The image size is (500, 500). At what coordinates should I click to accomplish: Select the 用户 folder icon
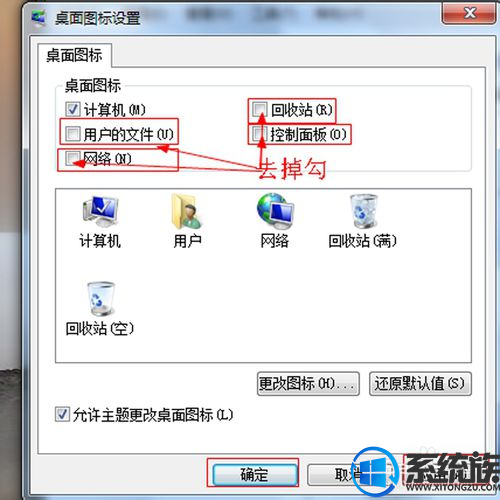pos(187,211)
